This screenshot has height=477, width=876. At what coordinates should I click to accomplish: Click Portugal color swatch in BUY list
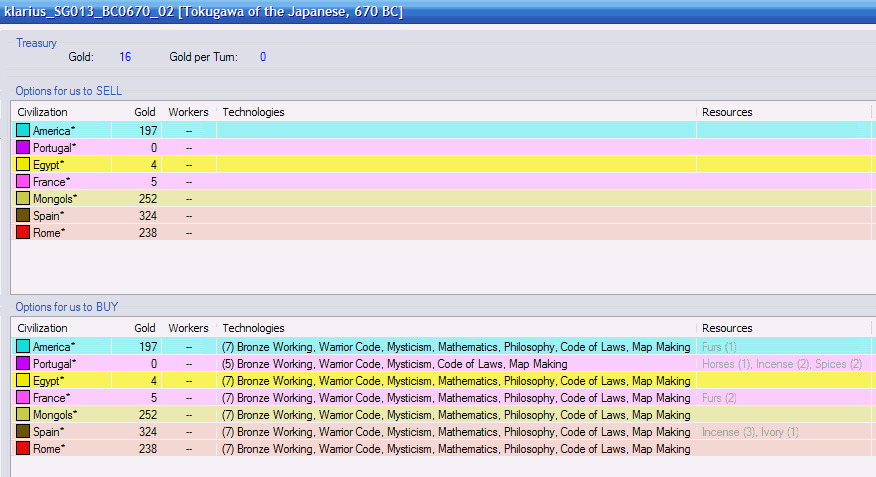[23, 364]
